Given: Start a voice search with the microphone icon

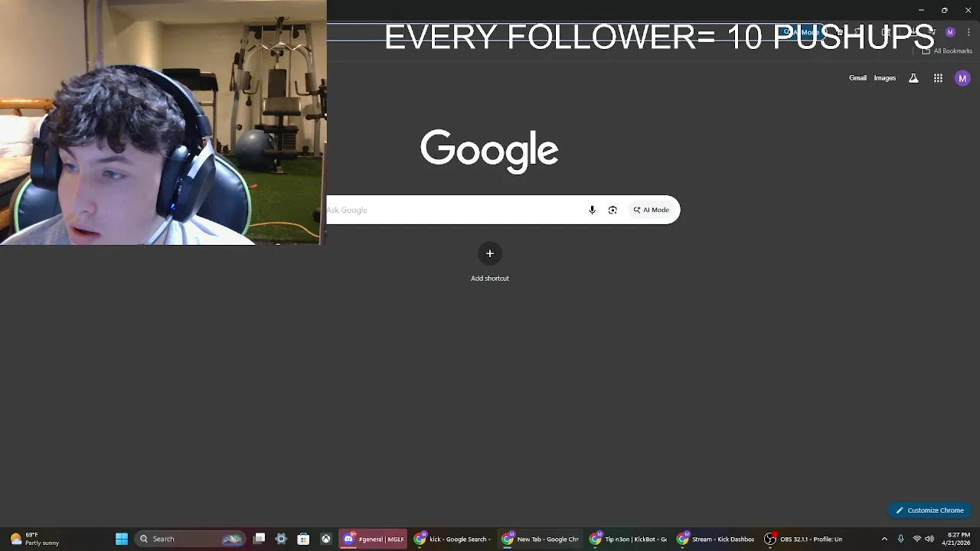Looking at the screenshot, I should (592, 210).
